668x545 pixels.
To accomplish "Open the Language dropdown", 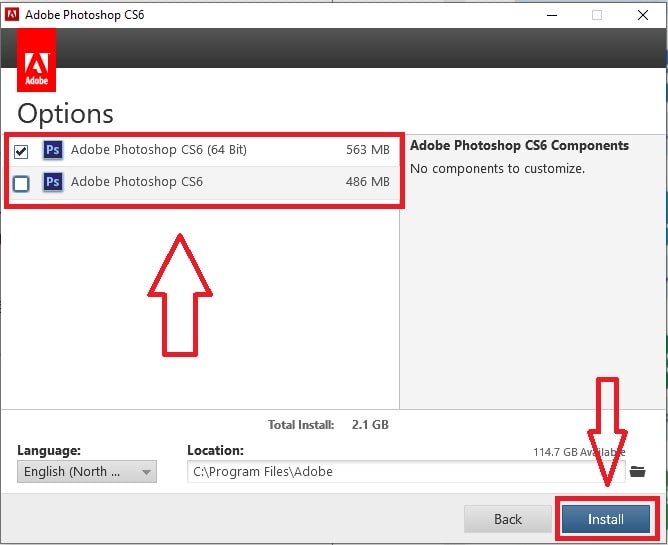I will 87,471.
